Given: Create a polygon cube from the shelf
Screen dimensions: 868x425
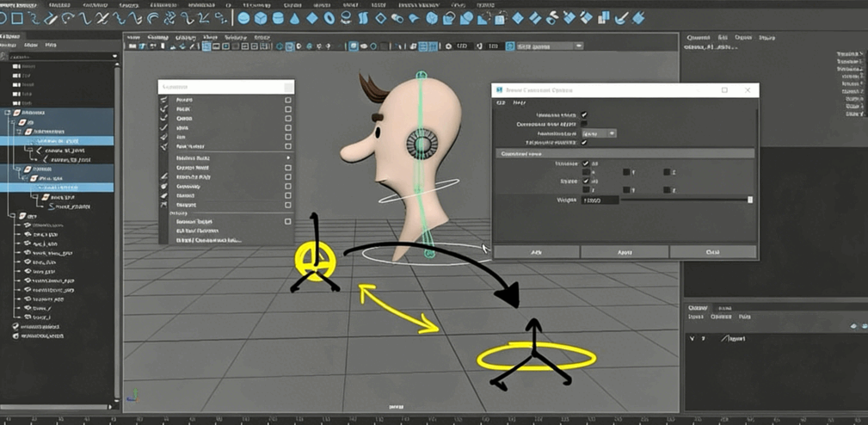Looking at the screenshot, I should 261,18.
